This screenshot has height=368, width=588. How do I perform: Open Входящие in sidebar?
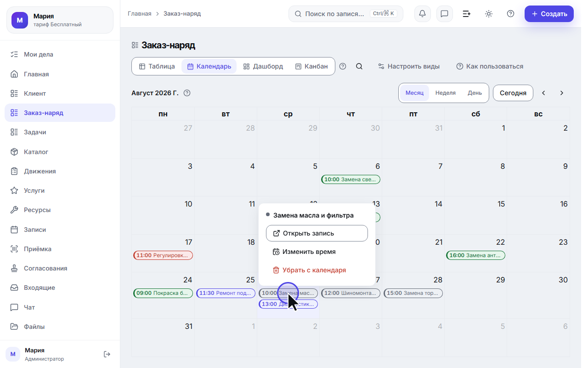coord(60,287)
